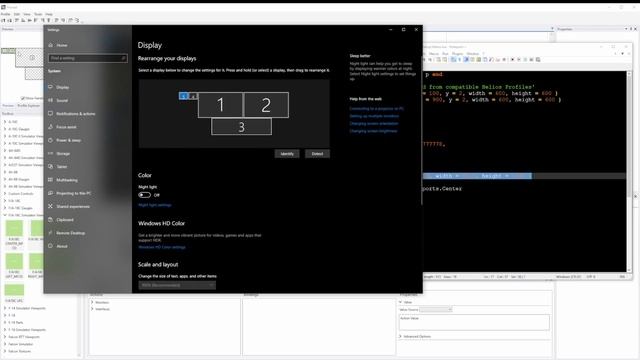Expand F-16 Parts toolbox group
The image size is (640, 360).
point(5,322)
